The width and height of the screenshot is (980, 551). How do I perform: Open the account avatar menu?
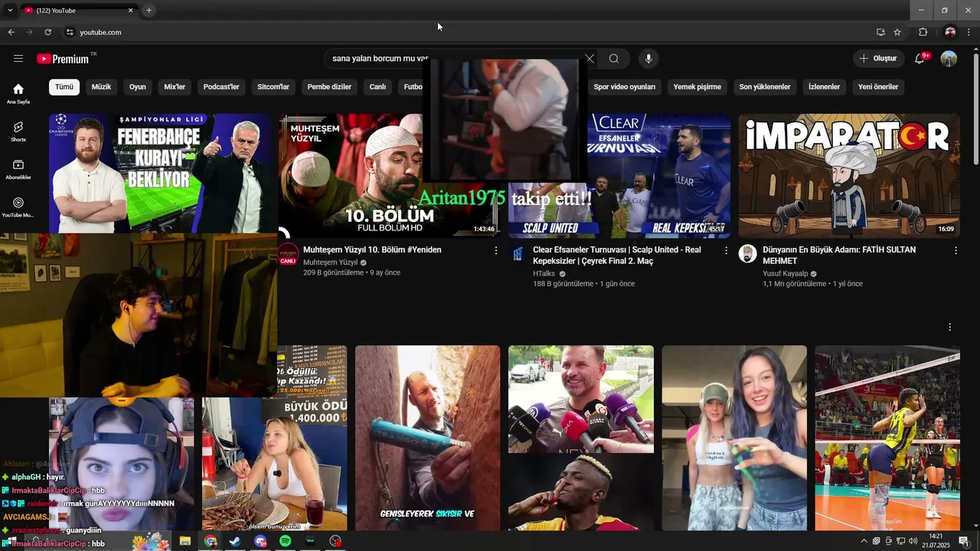(949, 59)
